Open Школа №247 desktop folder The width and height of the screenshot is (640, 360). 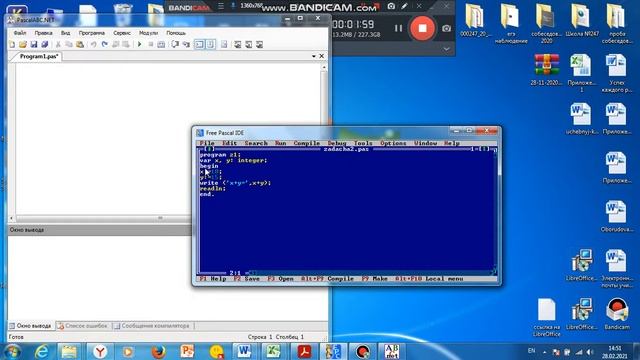[582, 21]
